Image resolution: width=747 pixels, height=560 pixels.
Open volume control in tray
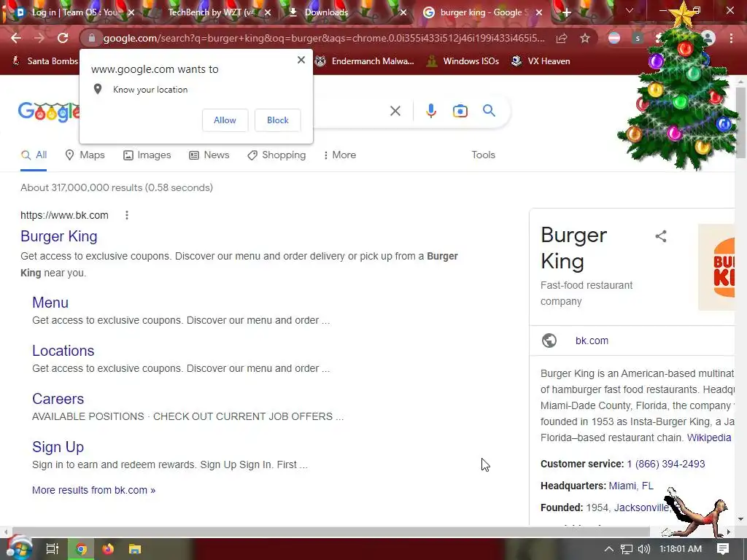pyautogui.click(x=643, y=549)
